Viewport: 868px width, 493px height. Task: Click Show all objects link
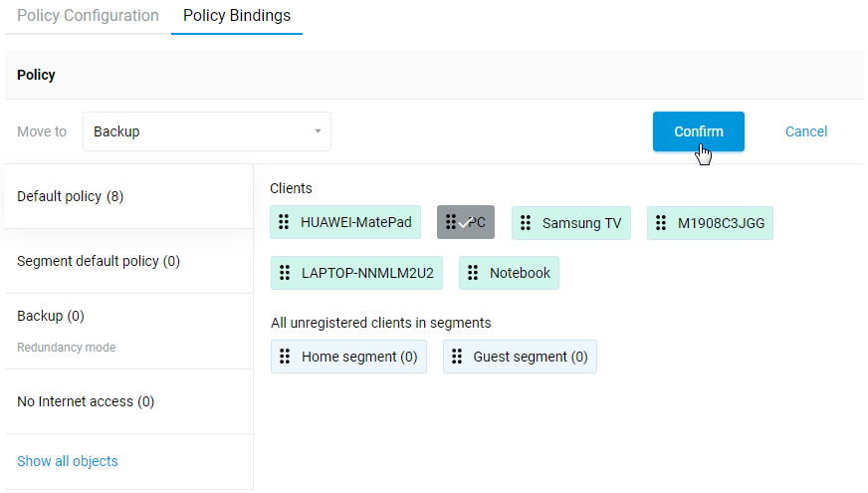[68, 461]
